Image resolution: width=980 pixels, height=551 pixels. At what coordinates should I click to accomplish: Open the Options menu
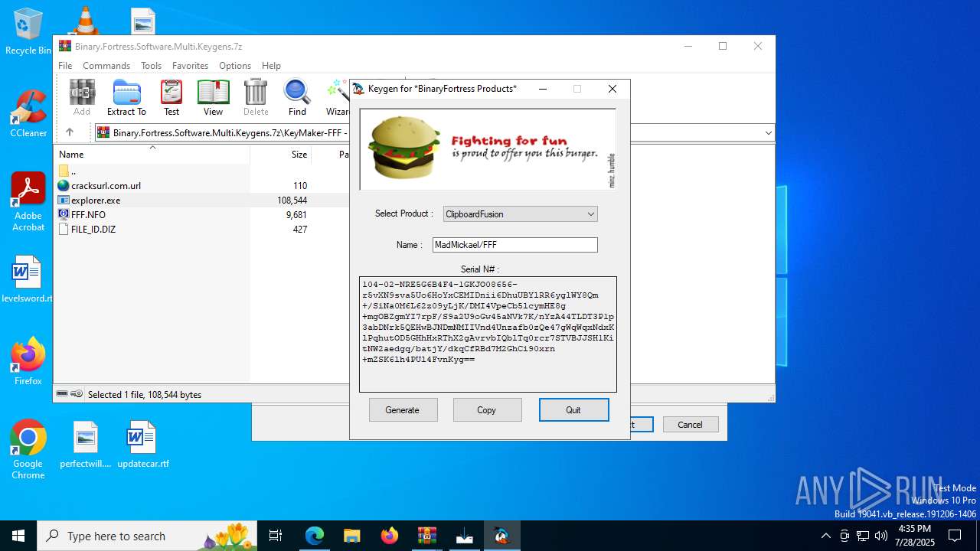(235, 66)
